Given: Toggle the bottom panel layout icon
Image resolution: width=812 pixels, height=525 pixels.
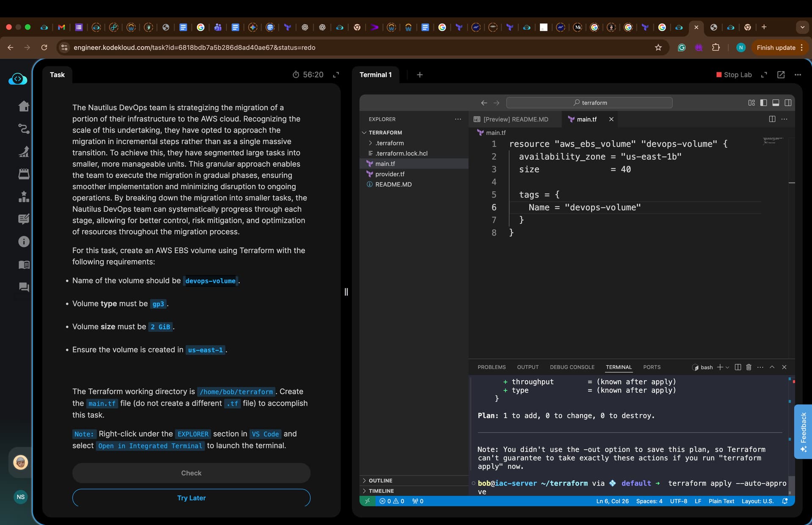Looking at the screenshot, I should coord(776,103).
